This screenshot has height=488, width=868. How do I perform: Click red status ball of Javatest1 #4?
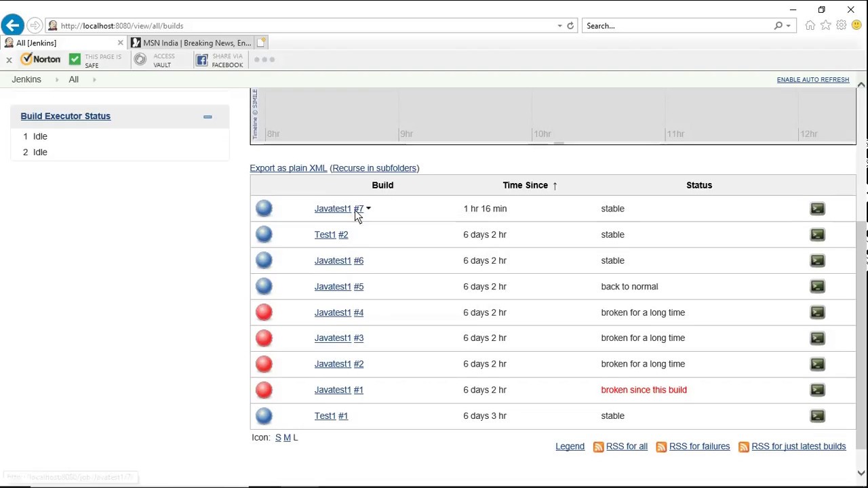tap(264, 312)
